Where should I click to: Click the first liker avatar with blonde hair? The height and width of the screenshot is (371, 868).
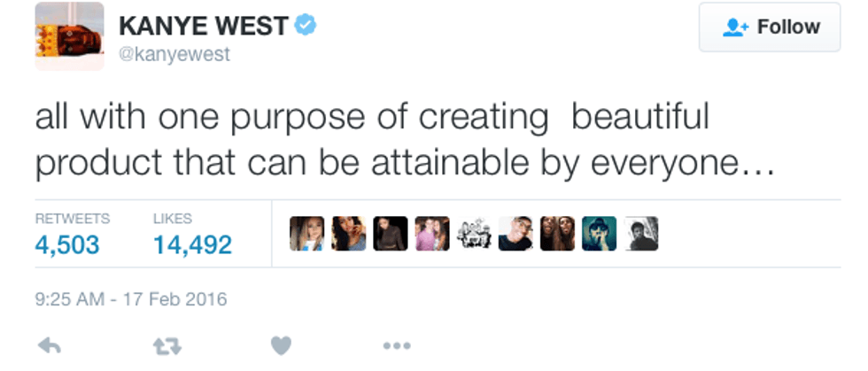tap(306, 234)
